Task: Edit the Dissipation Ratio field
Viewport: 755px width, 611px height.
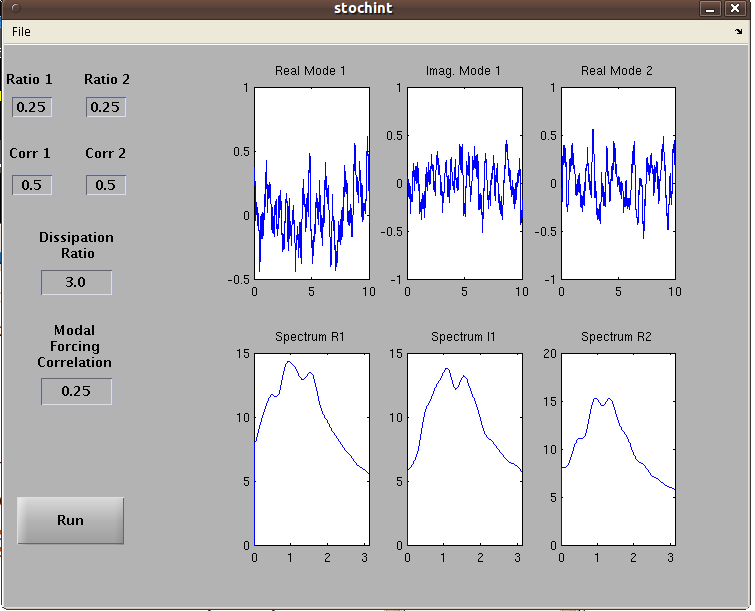Action: 76,282
